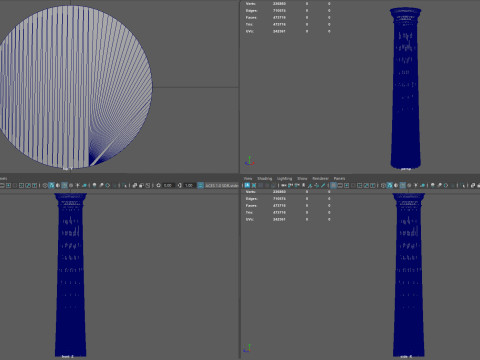Image resolution: width=480 pixels, height=360 pixels.
Task: Open the Shading panel menu
Action: pyautogui.click(x=265, y=178)
